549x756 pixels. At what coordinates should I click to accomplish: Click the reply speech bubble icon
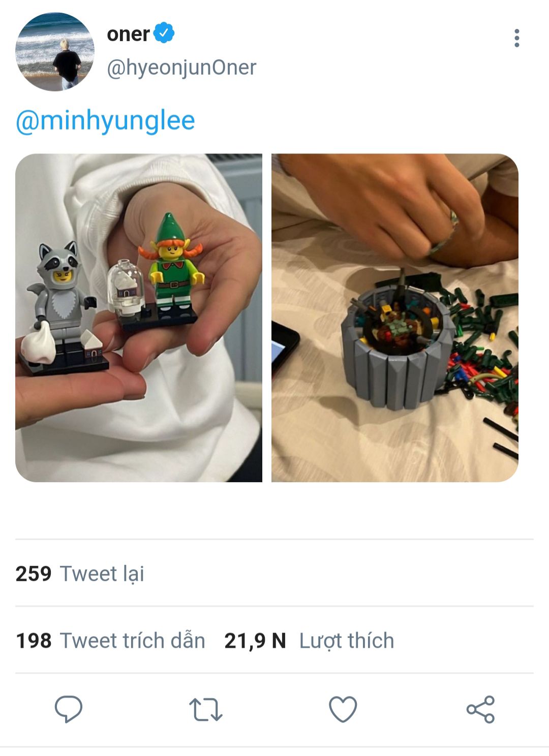tap(69, 708)
